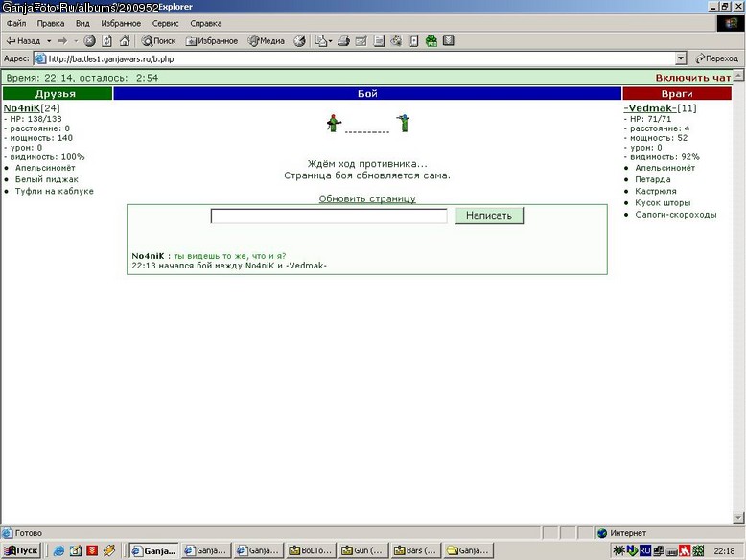Click the Медиа toolbar button
The width and height of the screenshot is (746, 560).
pyautogui.click(x=267, y=41)
